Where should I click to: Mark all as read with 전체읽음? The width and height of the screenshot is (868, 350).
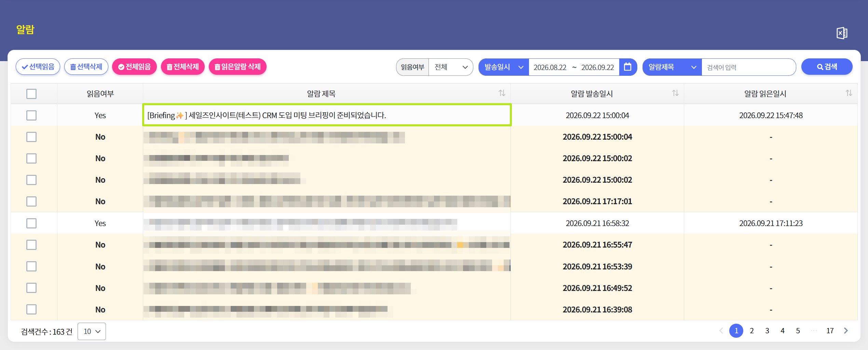[134, 67]
